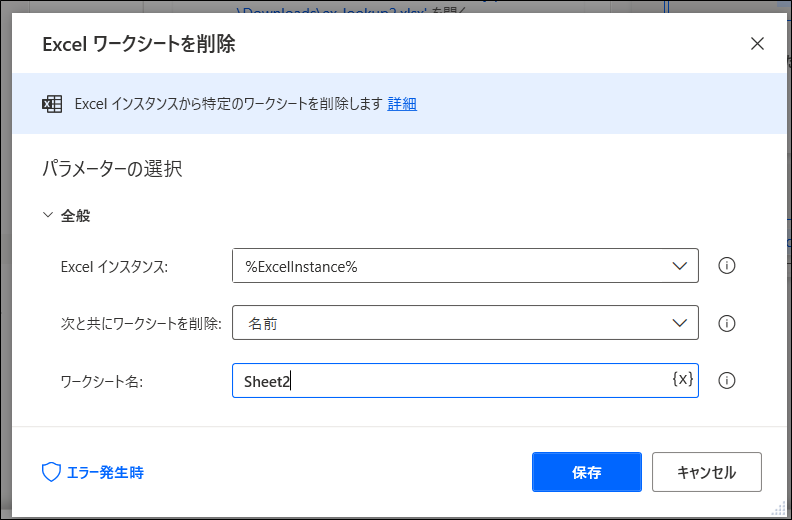Open variable picker {x} in worksheet name field
The height and width of the screenshot is (520, 792).
click(x=682, y=379)
